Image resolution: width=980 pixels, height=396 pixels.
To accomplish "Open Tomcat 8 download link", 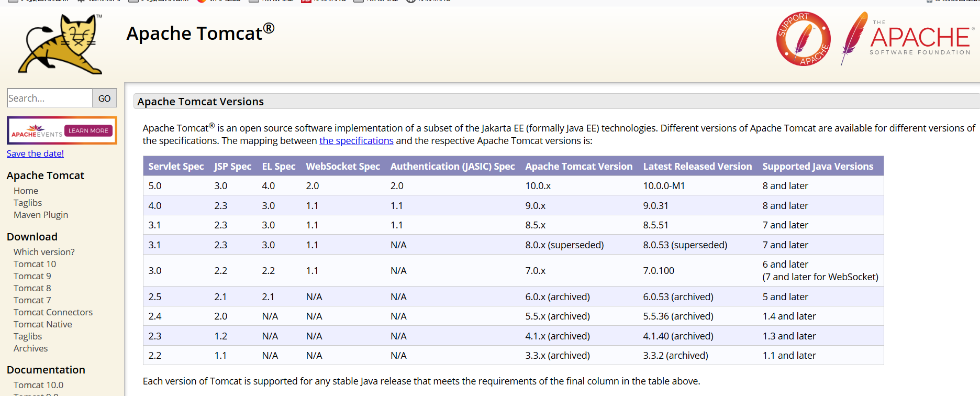I will point(32,288).
